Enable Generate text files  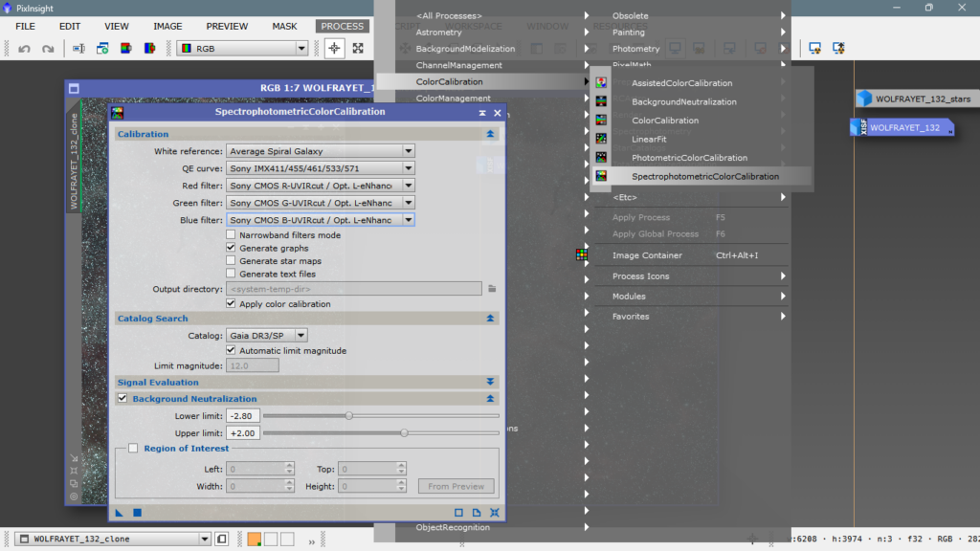pyautogui.click(x=231, y=274)
